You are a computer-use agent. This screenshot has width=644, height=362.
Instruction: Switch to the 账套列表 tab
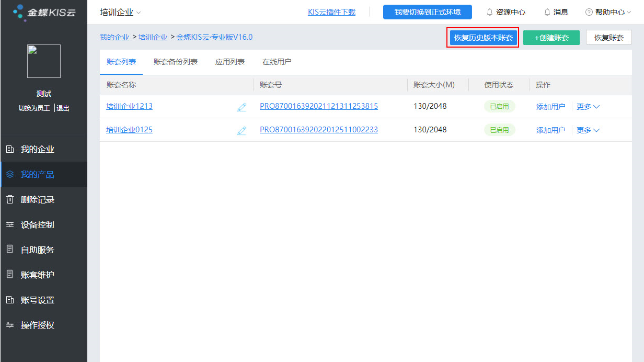(121, 62)
